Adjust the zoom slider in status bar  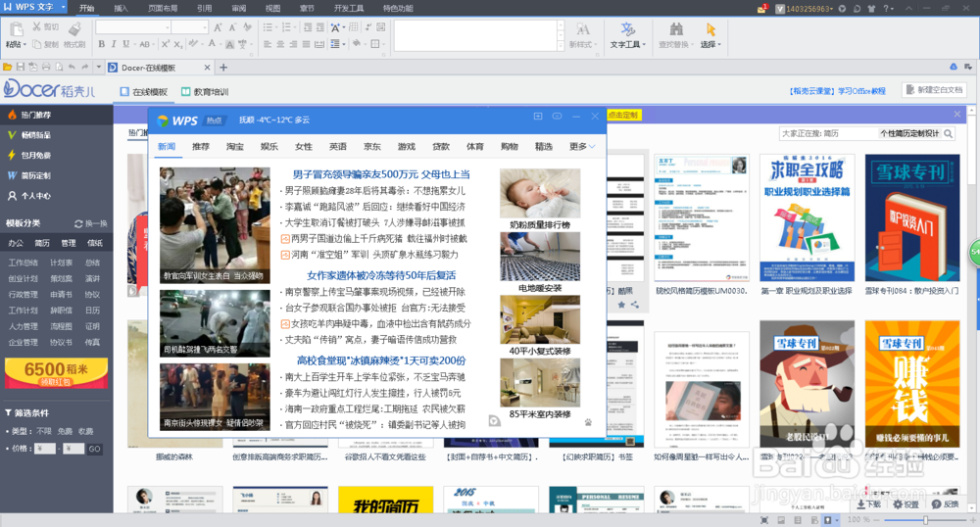coord(925,520)
